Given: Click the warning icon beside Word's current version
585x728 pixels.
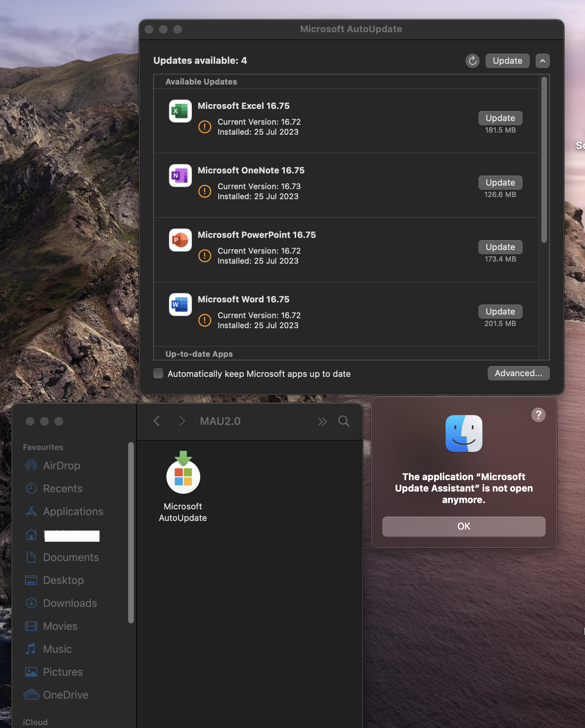Looking at the screenshot, I should (205, 320).
